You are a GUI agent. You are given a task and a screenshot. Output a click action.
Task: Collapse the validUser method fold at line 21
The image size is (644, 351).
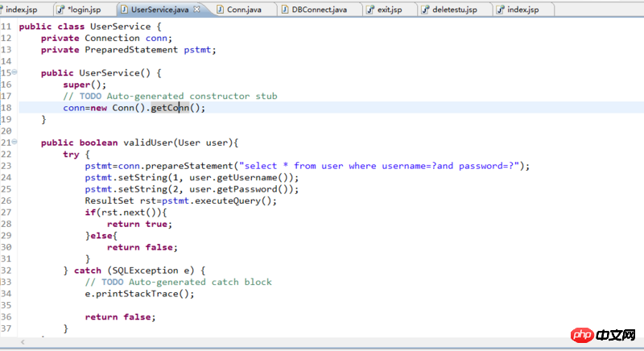click(14, 142)
